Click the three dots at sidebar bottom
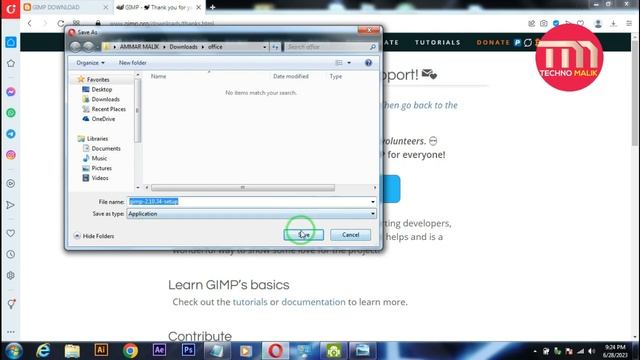 click(11, 332)
